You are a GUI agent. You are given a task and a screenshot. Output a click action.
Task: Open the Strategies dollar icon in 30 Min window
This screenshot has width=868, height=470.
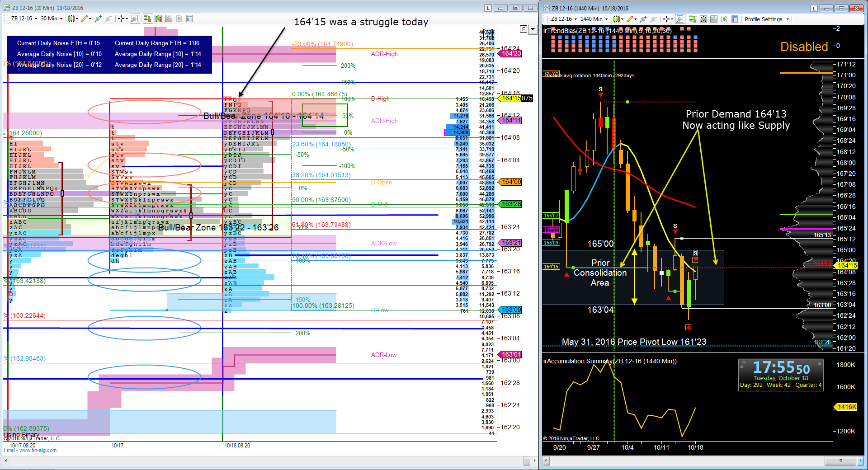(179, 19)
